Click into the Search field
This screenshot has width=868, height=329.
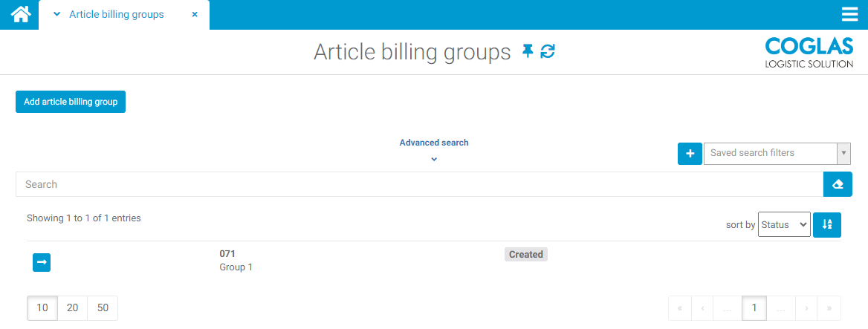(x=419, y=184)
